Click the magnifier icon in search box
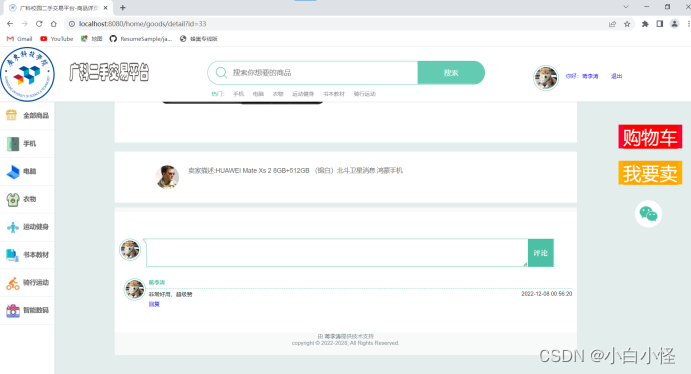The height and width of the screenshot is (374, 691). 221,73
